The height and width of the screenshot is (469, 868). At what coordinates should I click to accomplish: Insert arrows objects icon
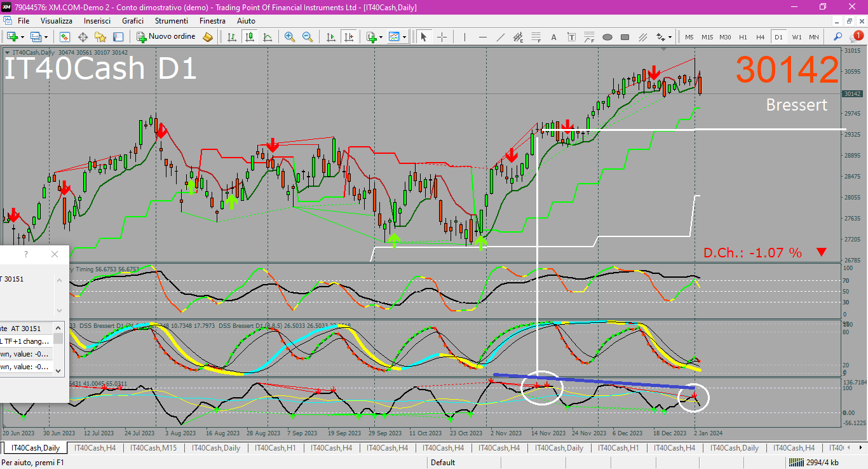pos(661,37)
